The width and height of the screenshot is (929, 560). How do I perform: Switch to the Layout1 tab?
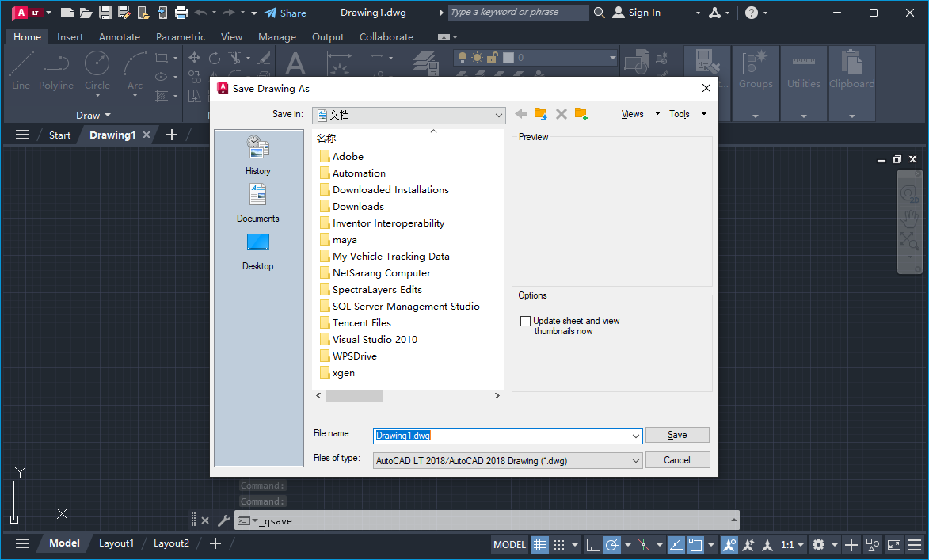116,543
